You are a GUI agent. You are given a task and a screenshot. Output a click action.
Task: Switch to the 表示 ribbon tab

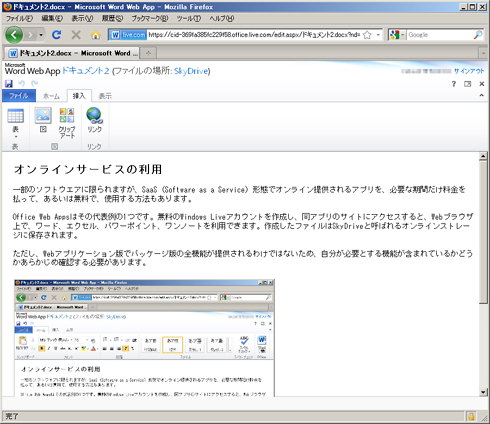(x=105, y=96)
